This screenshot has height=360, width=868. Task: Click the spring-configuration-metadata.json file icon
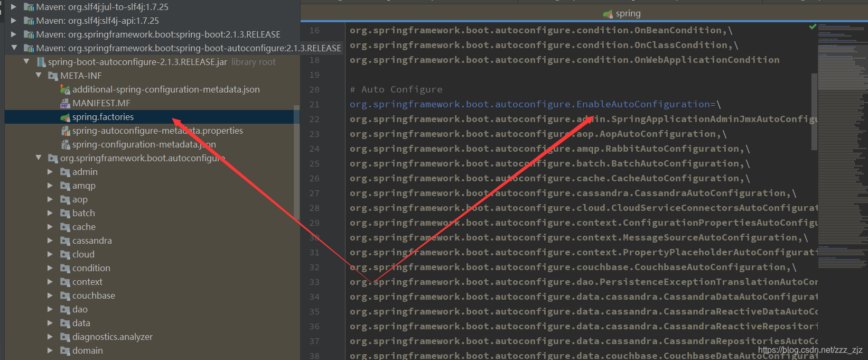65,144
